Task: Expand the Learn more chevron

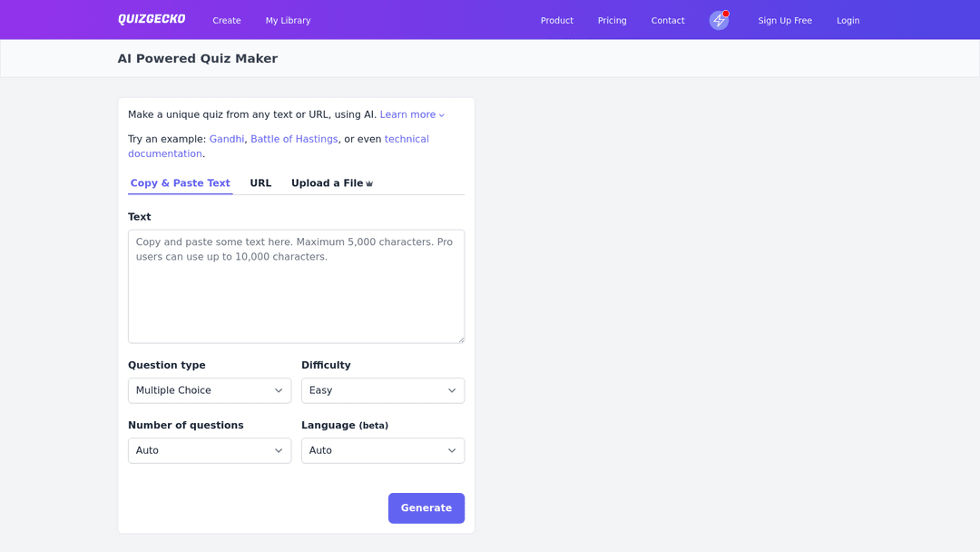Action: click(x=441, y=115)
